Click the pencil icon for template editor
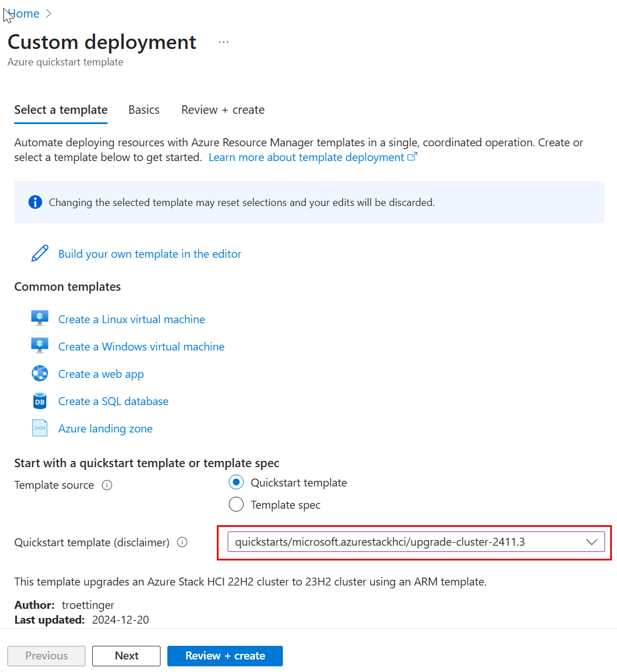 40,254
